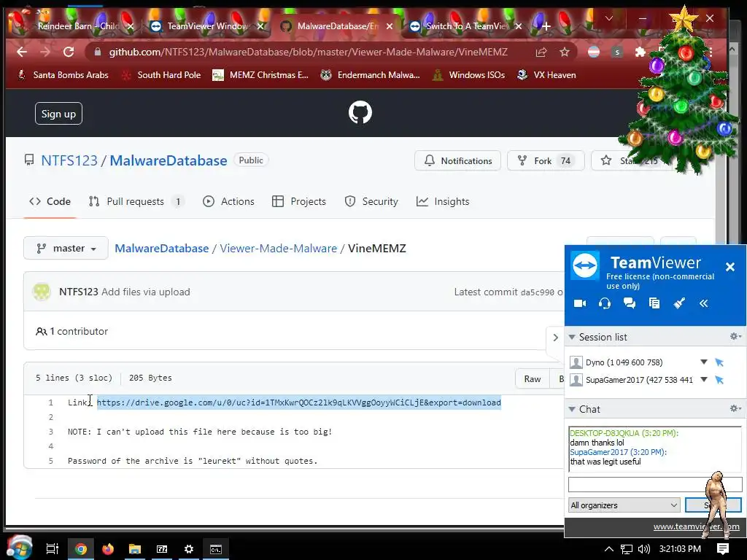Open the notification center icon

point(723,549)
